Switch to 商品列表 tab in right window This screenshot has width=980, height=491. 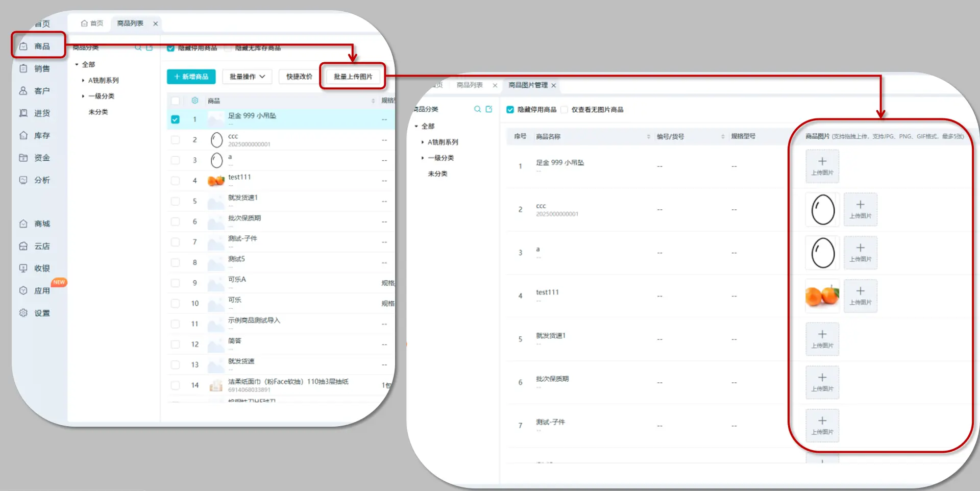(x=470, y=85)
